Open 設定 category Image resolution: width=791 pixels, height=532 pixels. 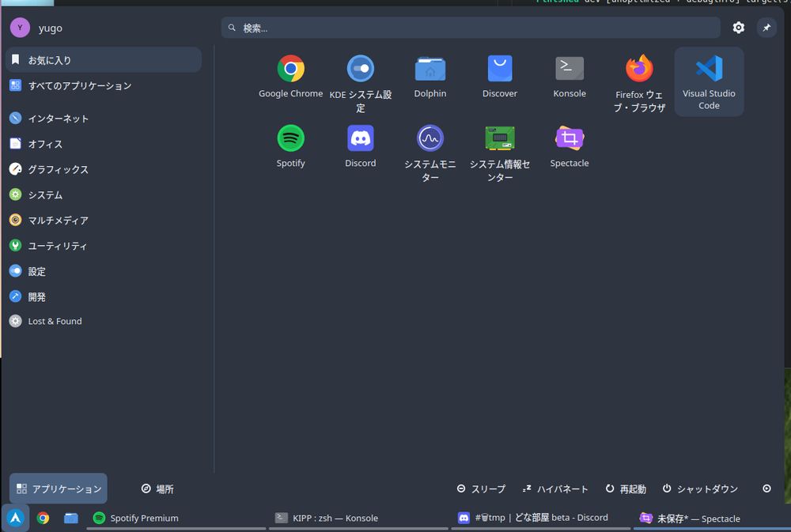click(104, 271)
